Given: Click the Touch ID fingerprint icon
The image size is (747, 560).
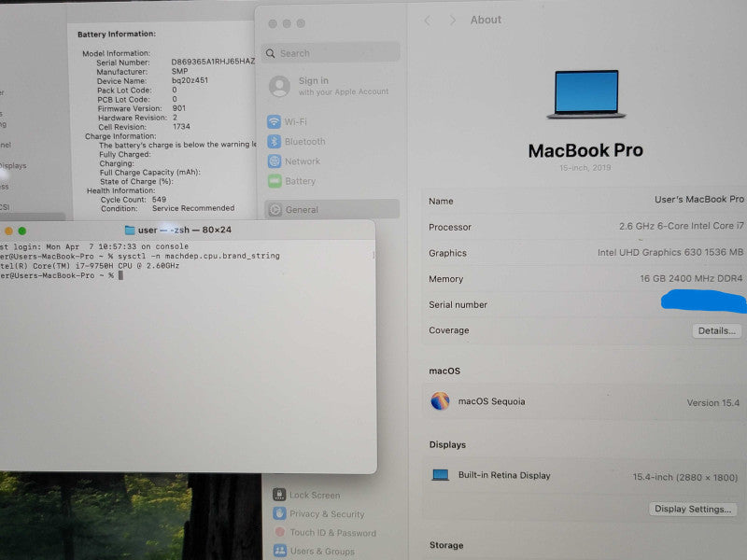Looking at the screenshot, I should pos(280,532).
